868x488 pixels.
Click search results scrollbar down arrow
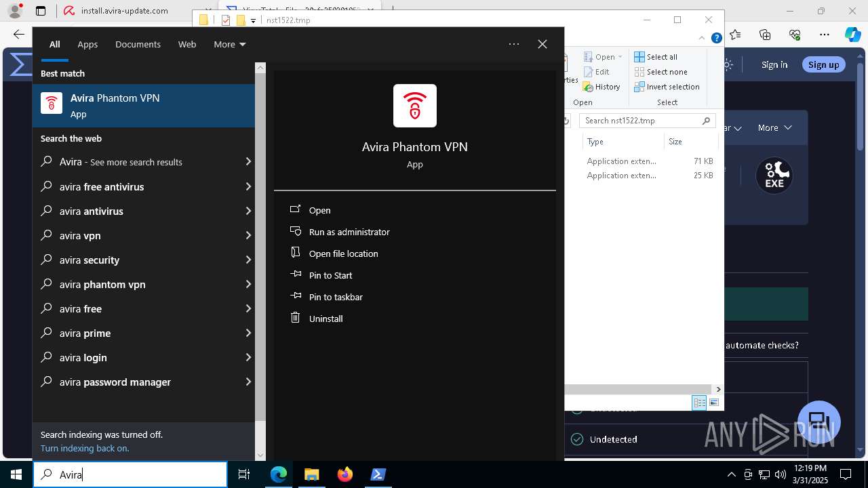click(260, 455)
